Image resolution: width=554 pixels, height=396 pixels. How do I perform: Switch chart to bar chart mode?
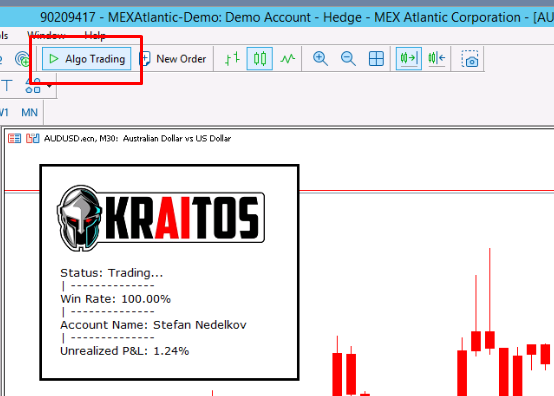click(232, 58)
